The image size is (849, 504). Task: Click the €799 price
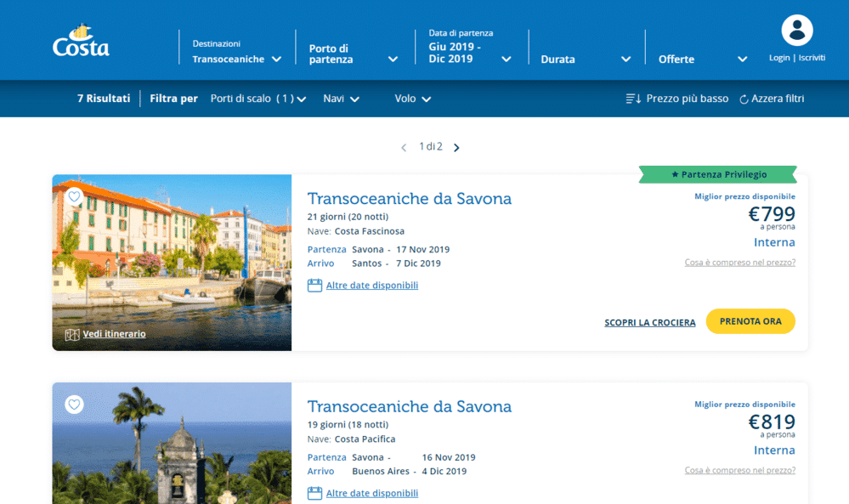point(772,214)
